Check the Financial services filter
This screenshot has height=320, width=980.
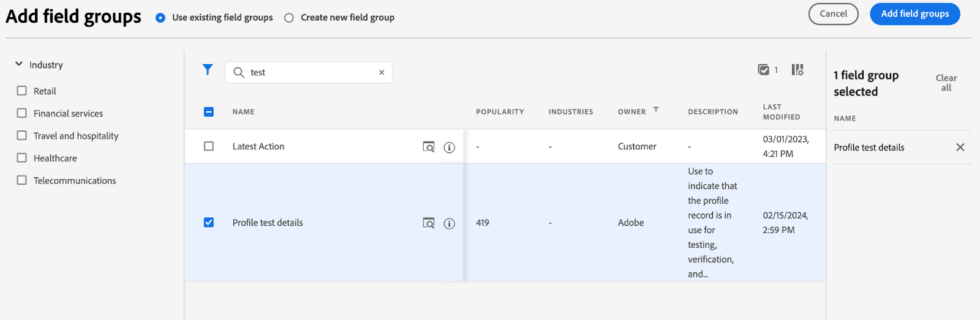pyautogui.click(x=22, y=113)
